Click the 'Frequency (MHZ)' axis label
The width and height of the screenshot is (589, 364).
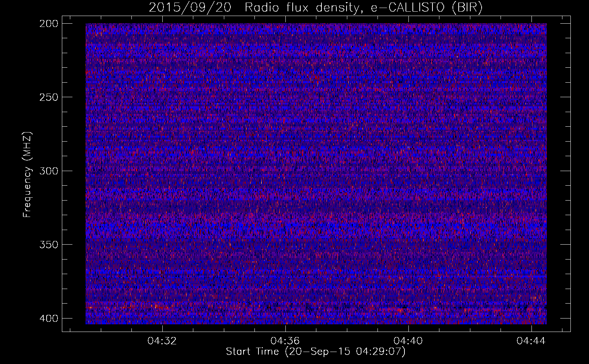point(27,175)
